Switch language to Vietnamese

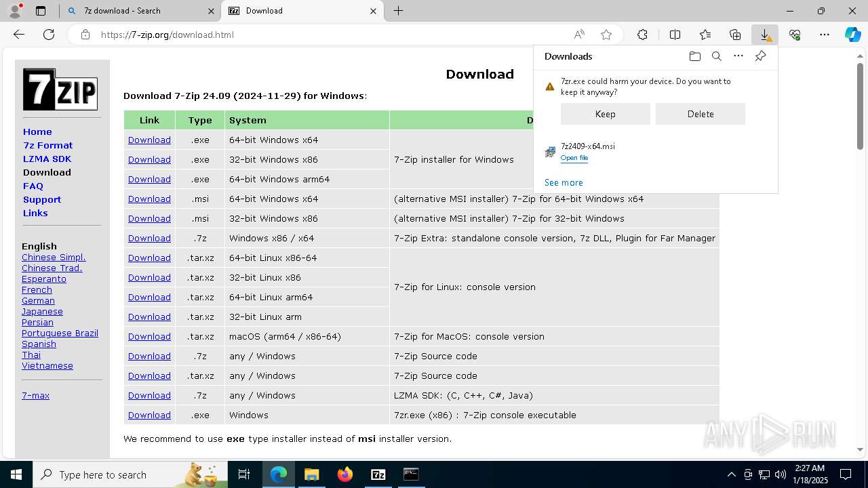tap(47, 366)
